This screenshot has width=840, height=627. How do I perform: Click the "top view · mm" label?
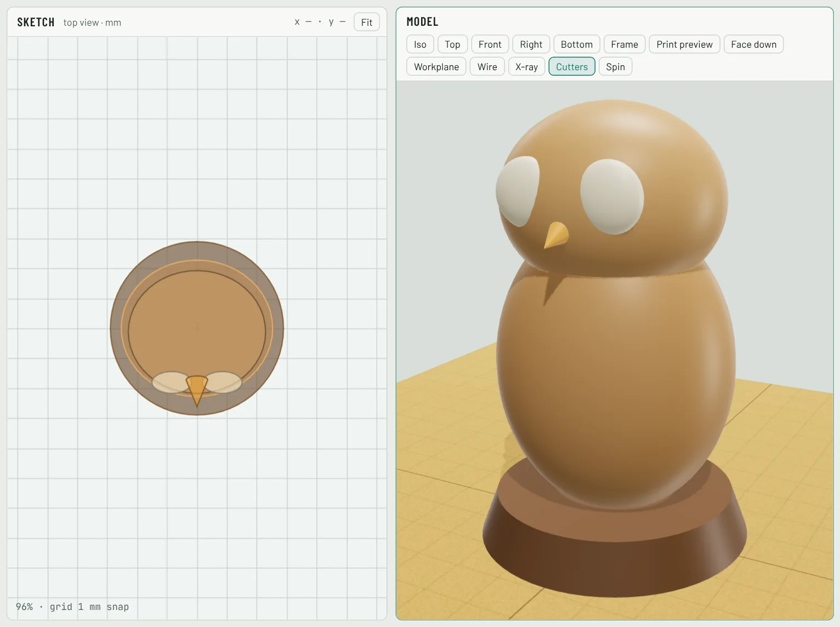point(92,22)
